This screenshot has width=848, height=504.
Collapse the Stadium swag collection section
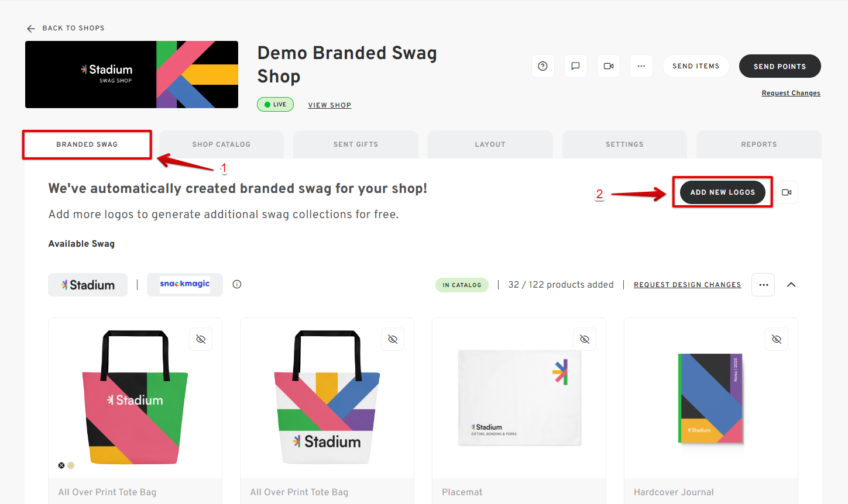pos(791,285)
